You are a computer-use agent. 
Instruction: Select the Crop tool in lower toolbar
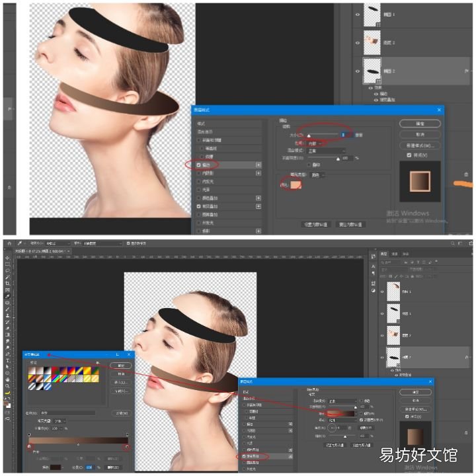point(7,283)
